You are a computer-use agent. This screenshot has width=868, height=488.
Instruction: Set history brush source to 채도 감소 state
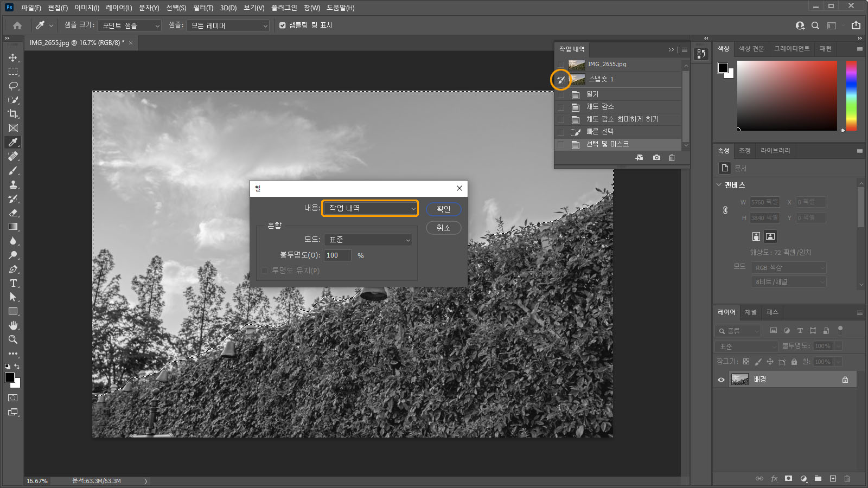[561, 107]
